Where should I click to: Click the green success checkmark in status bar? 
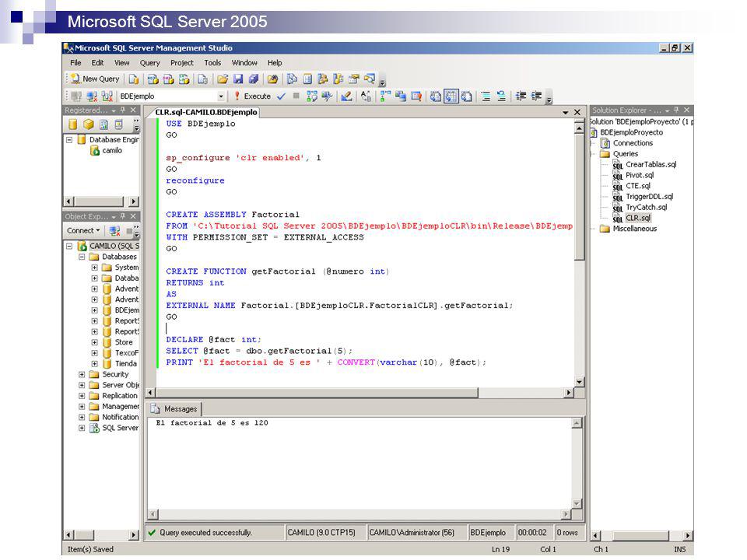tap(152, 532)
